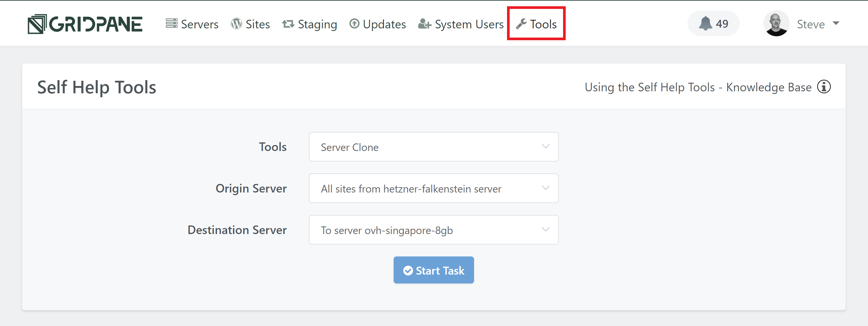Open the Staging section
This screenshot has width=868, height=326.
pyautogui.click(x=309, y=24)
